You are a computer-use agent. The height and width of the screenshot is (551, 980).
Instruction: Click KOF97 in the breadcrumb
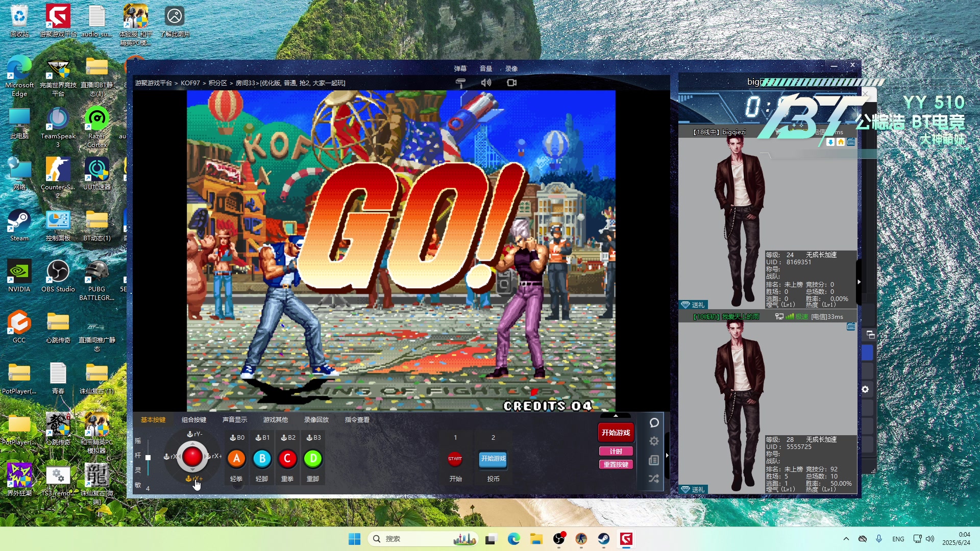pyautogui.click(x=190, y=83)
